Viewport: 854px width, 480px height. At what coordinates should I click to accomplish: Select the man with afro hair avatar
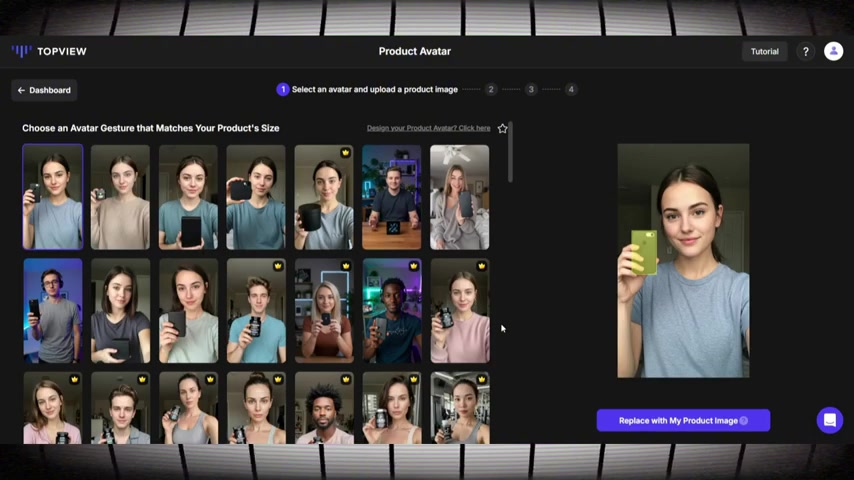pos(324,408)
